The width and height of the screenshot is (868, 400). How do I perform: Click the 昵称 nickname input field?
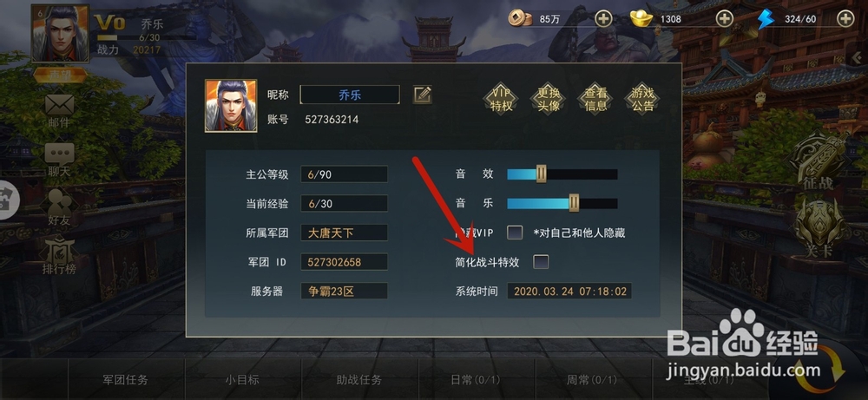[350, 95]
